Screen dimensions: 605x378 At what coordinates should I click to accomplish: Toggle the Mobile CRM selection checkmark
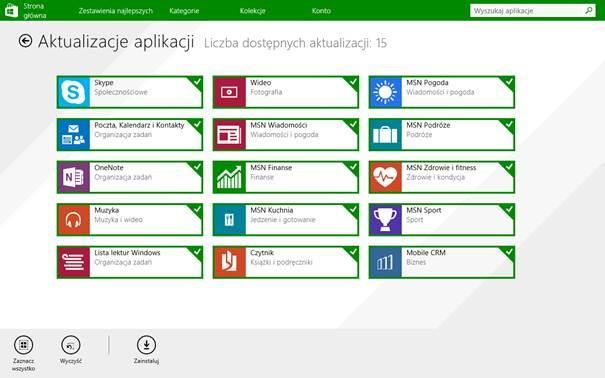[x=509, y=251]
